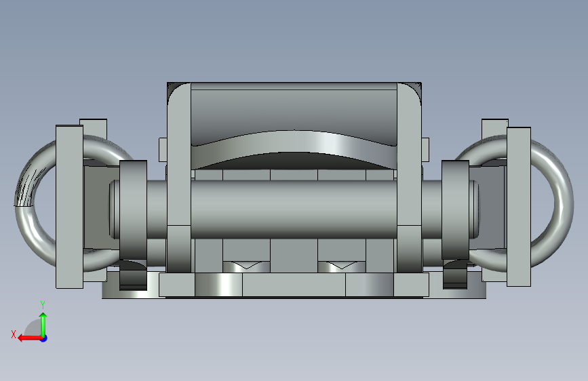Select the central horizontal shaft of the model
588x381 pixels.
(x=294, y=209)
